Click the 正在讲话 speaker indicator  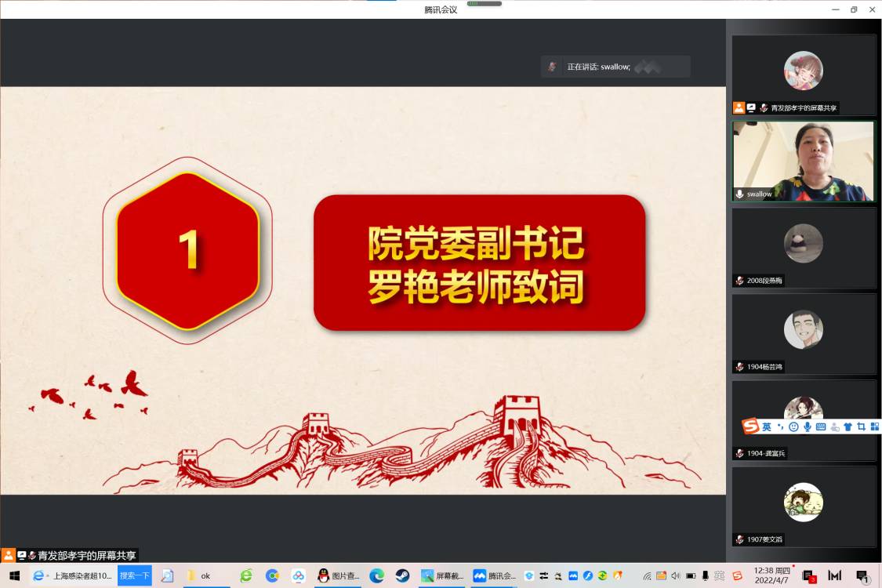615,67
